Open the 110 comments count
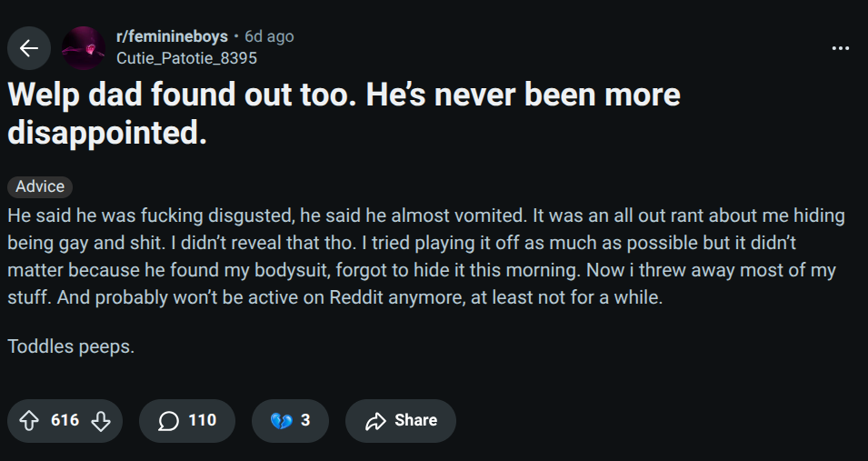 click(x=202, y=421)
